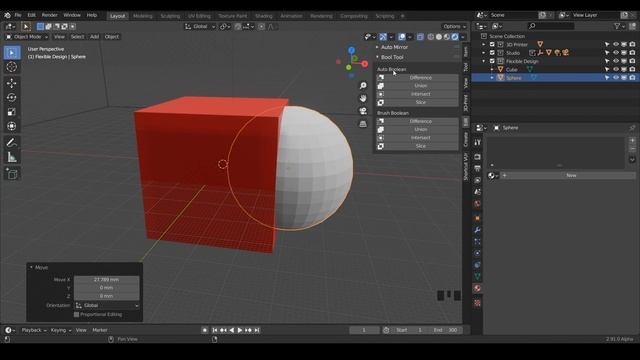
Task: Click the current frame number field
Action: pos(364,330)
